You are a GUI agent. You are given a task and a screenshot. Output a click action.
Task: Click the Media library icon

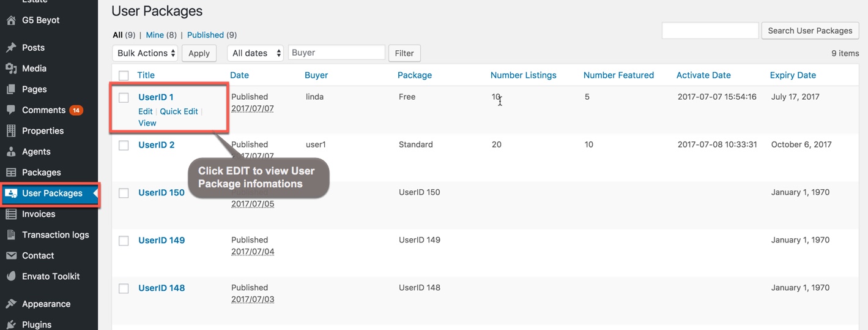coord(10,69)
